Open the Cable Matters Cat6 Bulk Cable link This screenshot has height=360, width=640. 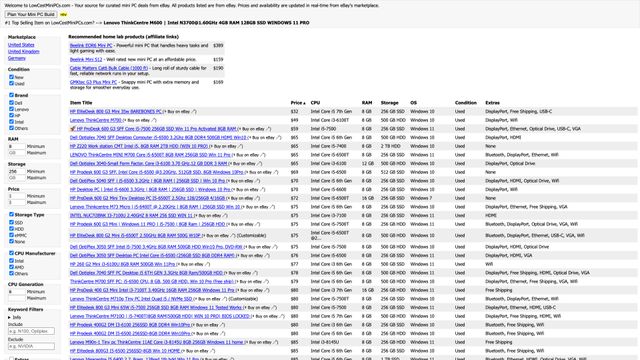coord(109,68)
